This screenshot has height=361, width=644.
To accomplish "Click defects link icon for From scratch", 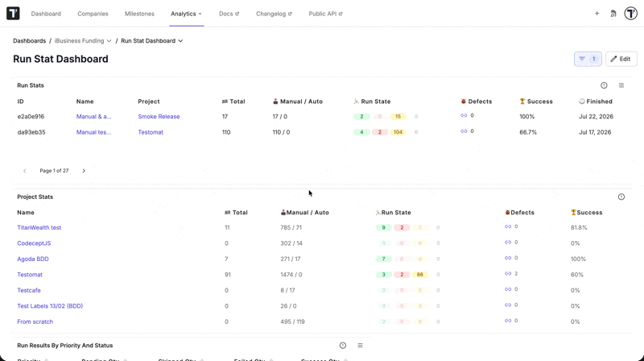I will [508, 321].
